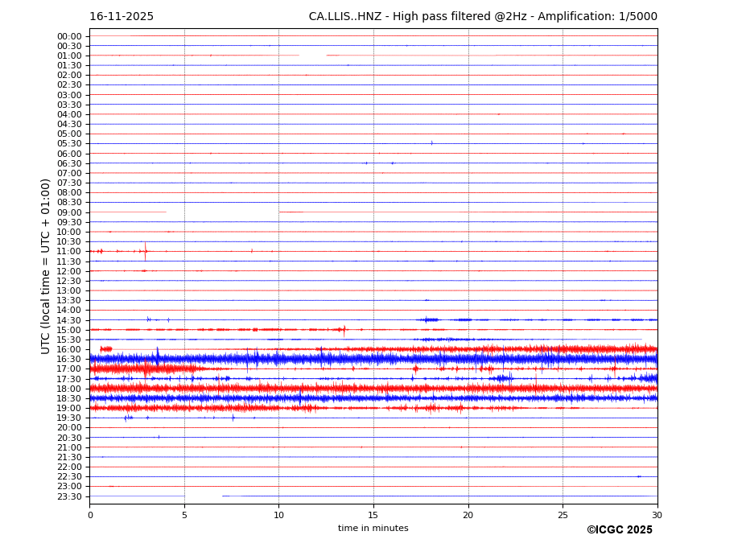Select the 00:00 row time label

69,36
